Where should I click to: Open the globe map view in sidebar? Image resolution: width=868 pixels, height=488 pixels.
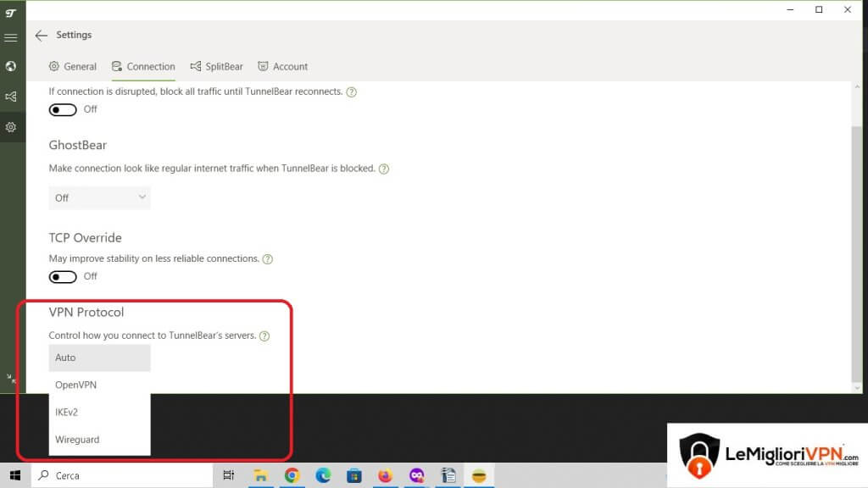(10, 66)
